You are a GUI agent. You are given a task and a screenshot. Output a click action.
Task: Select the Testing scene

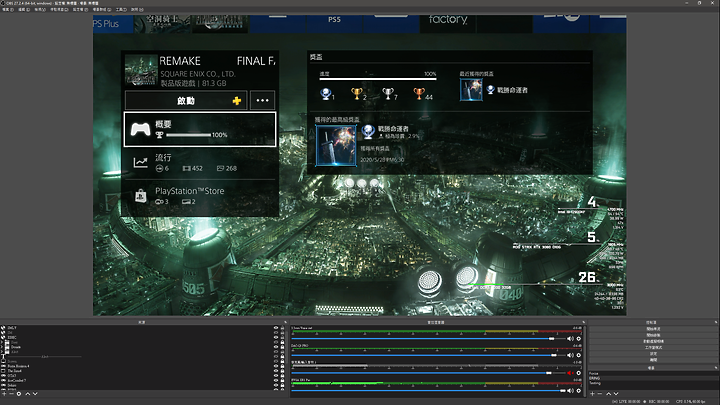click(595, 383)
